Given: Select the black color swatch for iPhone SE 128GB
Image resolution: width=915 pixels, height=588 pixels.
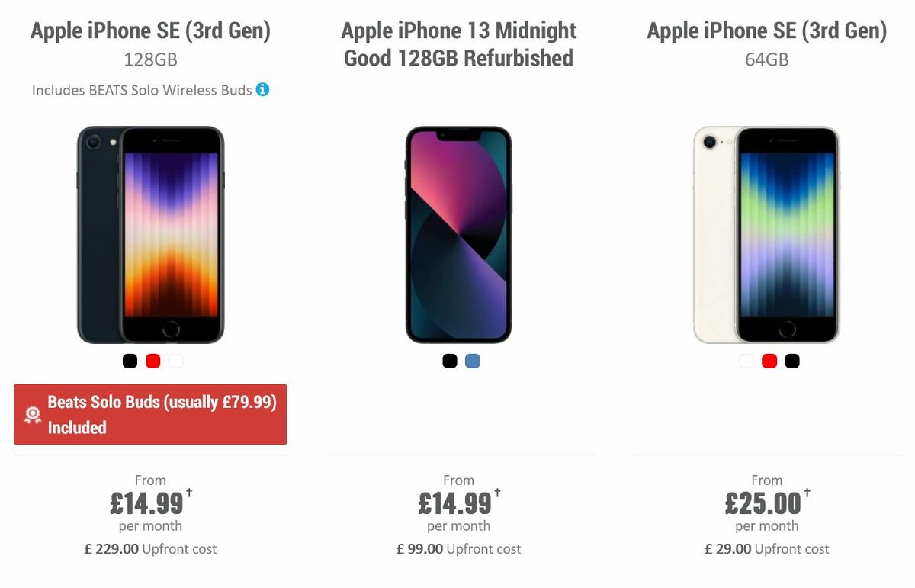Looking at the screenshot, I should (x=130, y=360).
